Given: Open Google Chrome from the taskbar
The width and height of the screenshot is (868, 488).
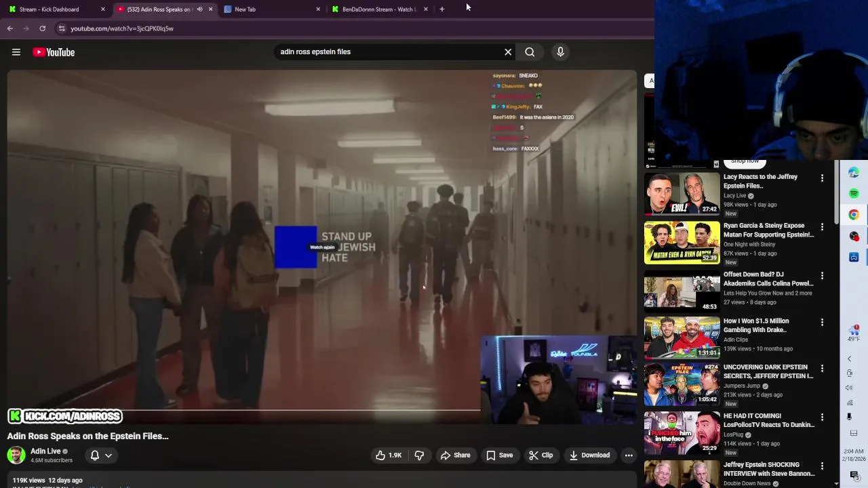Looking at the screenshot, I should (854, 215).
